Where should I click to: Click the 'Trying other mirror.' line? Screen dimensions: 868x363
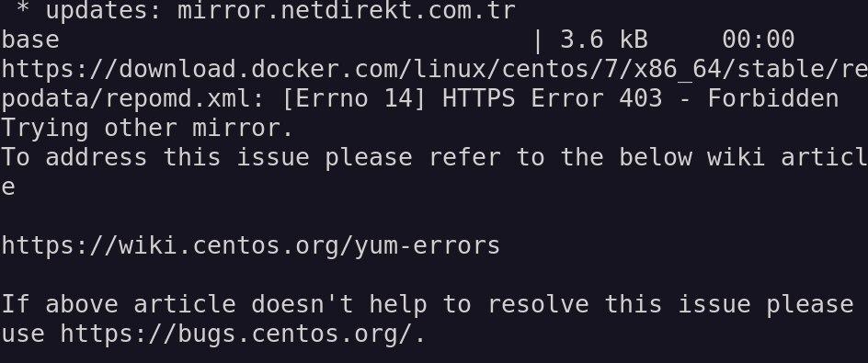pyautogui.click(x=147, y=129)
